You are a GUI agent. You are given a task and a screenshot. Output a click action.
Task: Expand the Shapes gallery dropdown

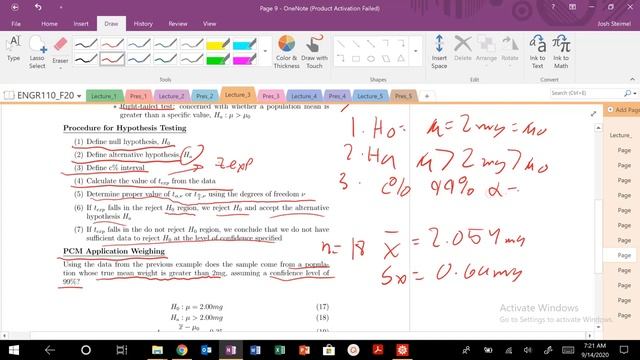pyautogui.click(x=416, y=51)
